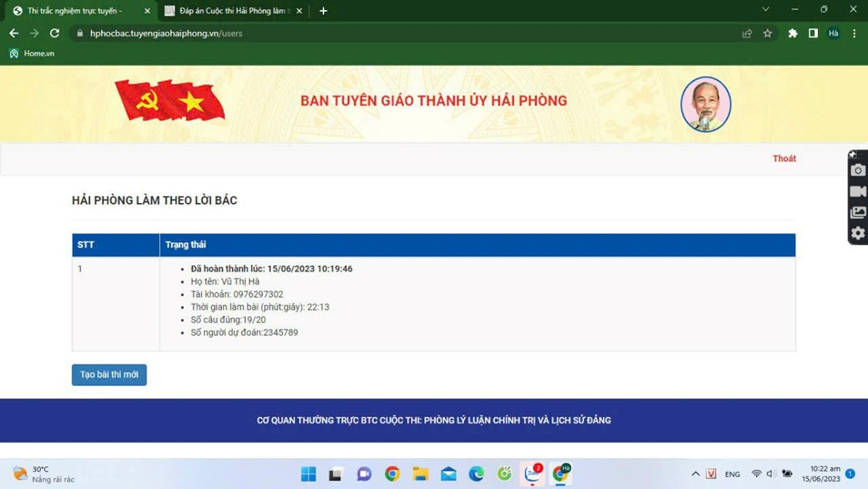Click the Thoát logout link
This screenshot has height=489, width=868.
click(x=784, y=158)
